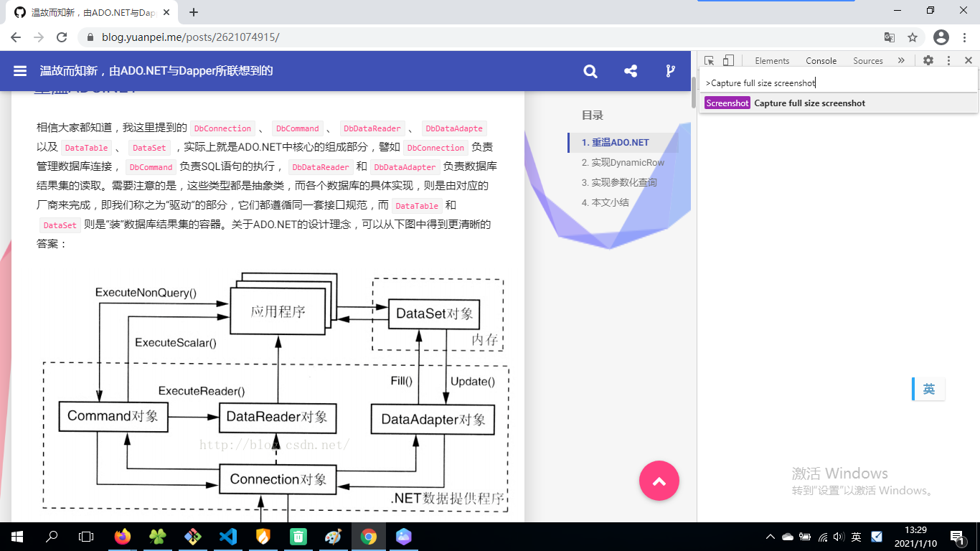Open the blog search icon
The height and width of the screenshot is (551, 980).
590,71
